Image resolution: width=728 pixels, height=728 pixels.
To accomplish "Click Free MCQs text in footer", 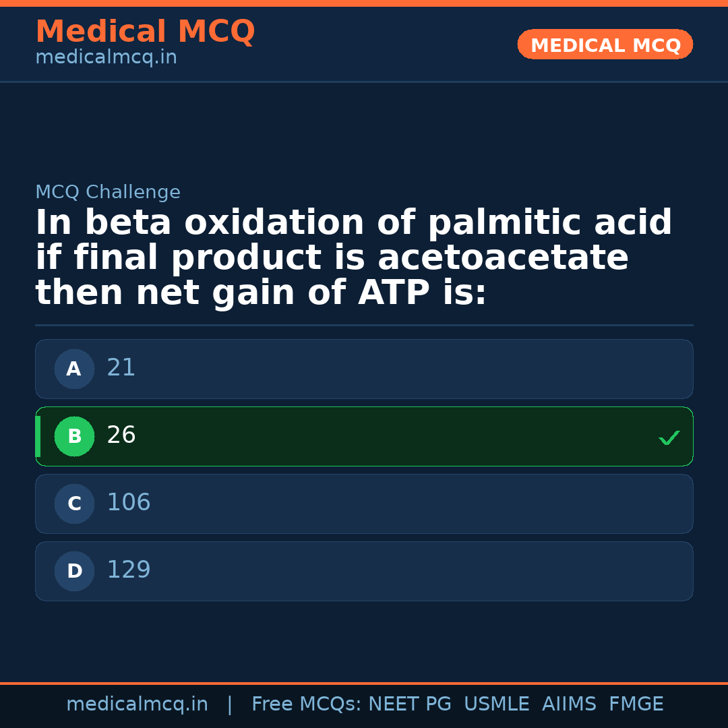I will (306, 704).
